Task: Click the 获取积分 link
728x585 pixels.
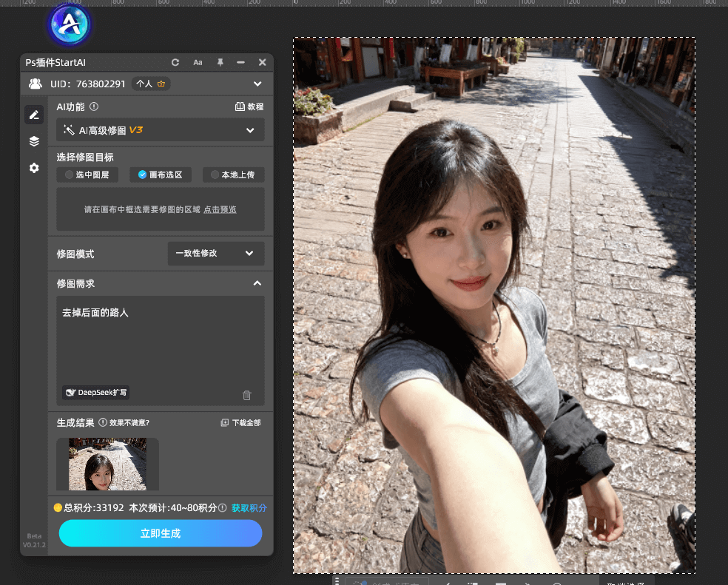Action: coord(249,508)
